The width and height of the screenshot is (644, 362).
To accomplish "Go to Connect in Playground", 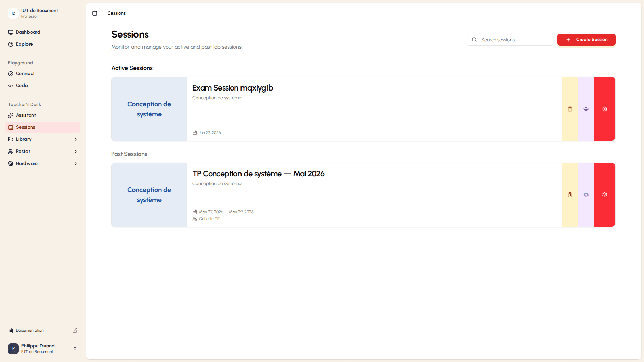I will coord(43,74).
